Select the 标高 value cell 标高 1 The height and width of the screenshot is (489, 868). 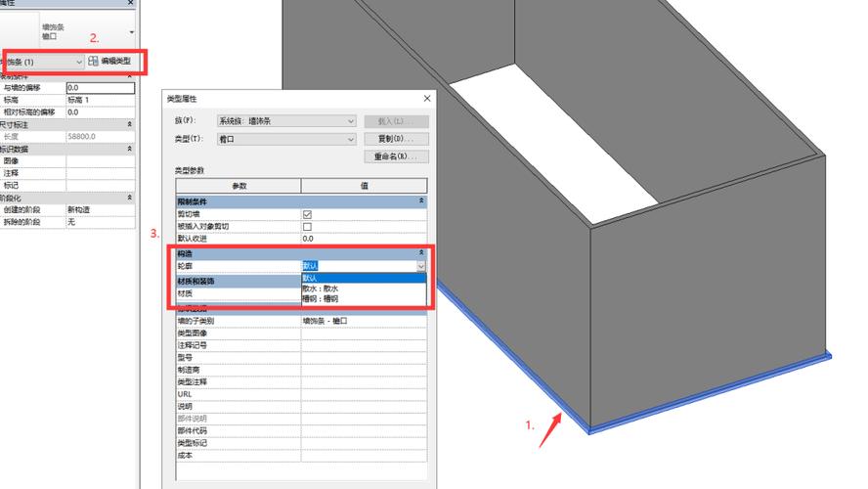[101, 100]
